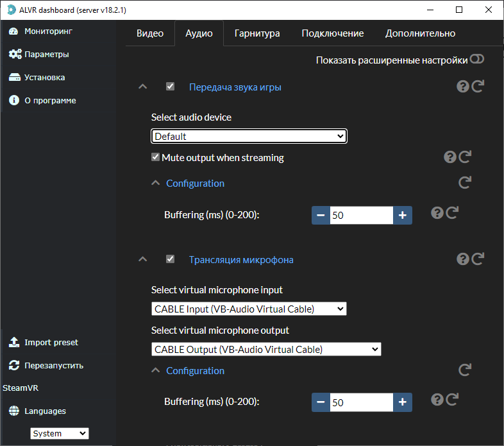504x446 pixels.
Task: Click the Languages globe icon
Action: pos(14,411)
